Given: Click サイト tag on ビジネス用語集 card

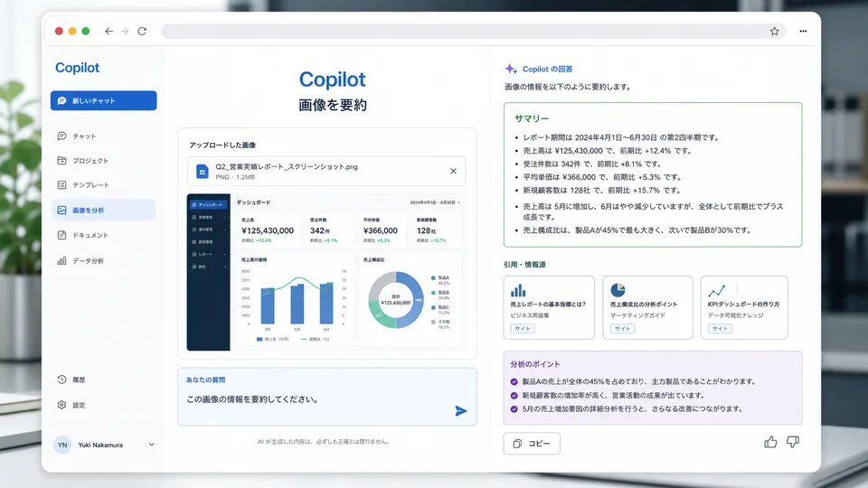Looking at the screenshot, I should point(523,329).
